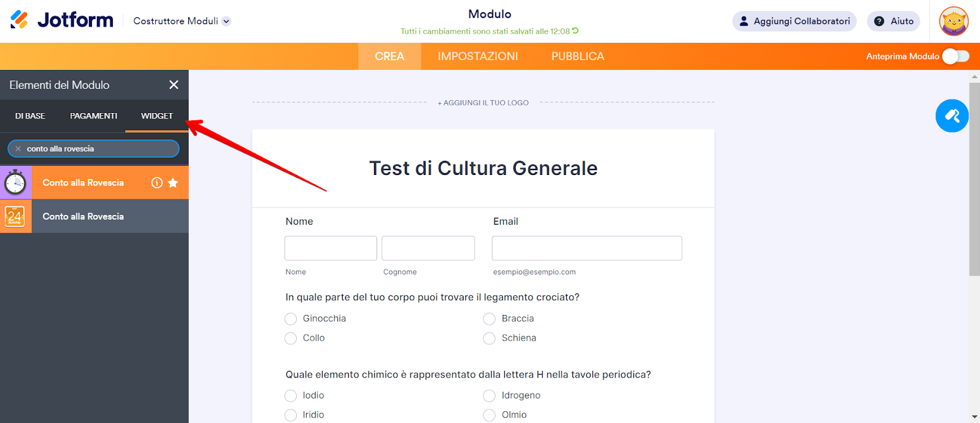Show info for Conto alla Rovescia widget

point(157,183)
